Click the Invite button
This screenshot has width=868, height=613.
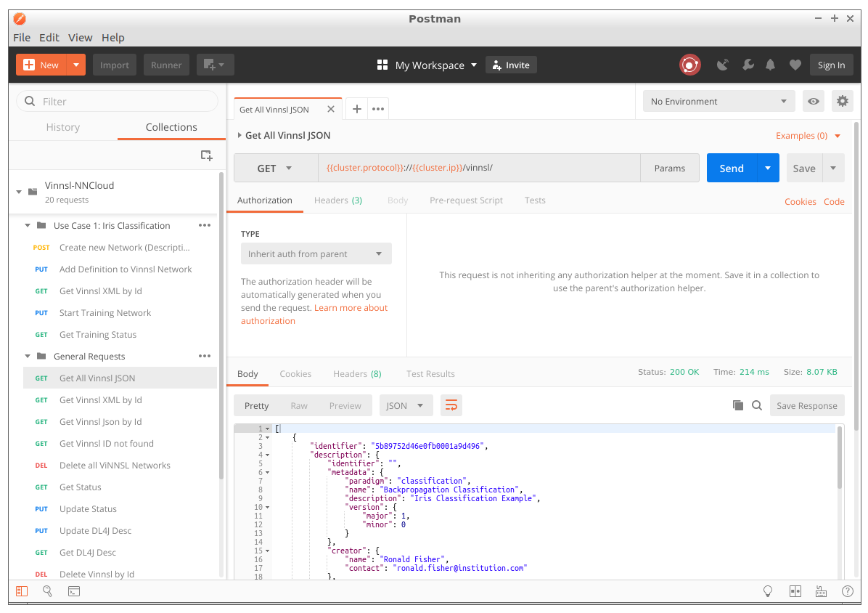coord(511,65)
